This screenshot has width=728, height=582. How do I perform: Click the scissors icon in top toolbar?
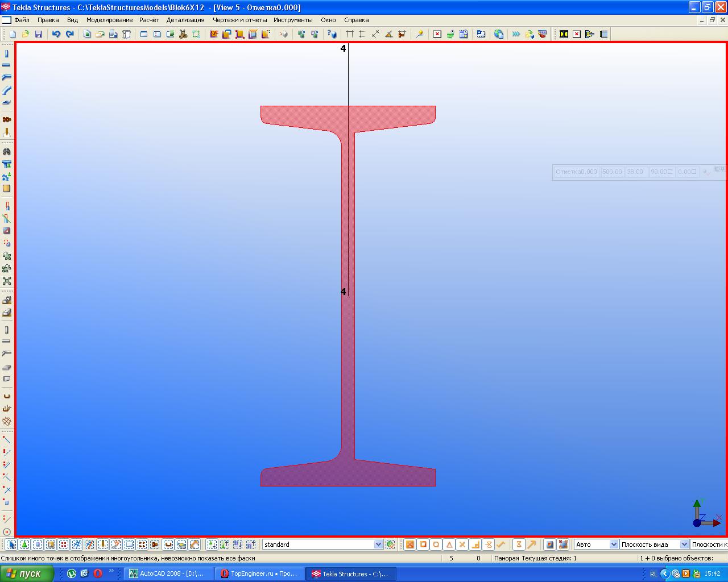tap(183, 34)
